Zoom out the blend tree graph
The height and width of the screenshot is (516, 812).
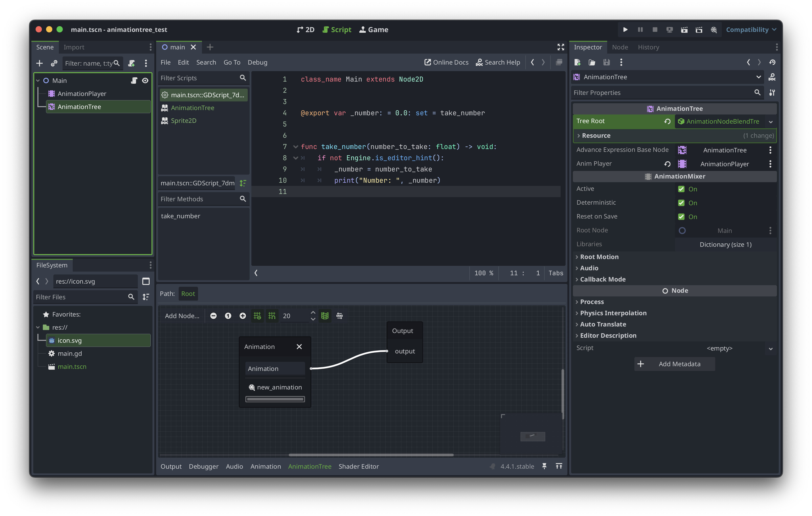pyautogui.click(x=213, y=316)
